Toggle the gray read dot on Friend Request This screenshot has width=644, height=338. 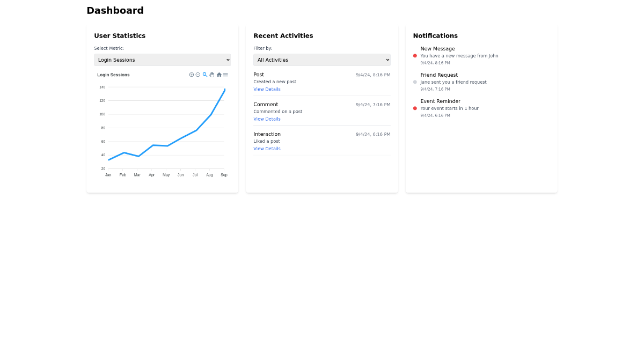tap(414, 82)
